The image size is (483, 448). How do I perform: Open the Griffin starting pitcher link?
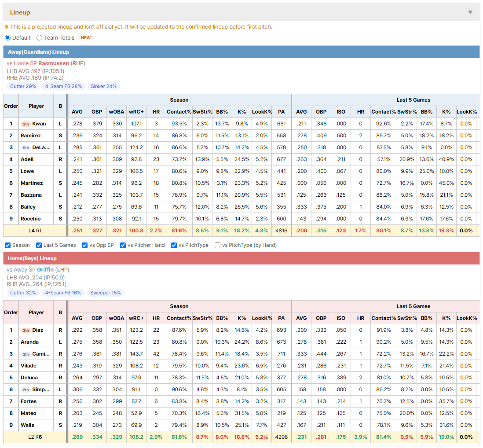tap(45, 270)
